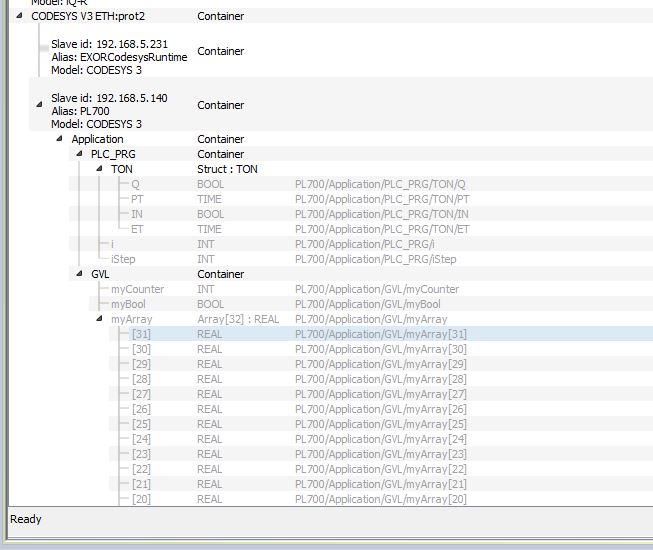
Task: Click path PL700/Application/GVL/myArray[20]
Action: [x=381, y=499]
